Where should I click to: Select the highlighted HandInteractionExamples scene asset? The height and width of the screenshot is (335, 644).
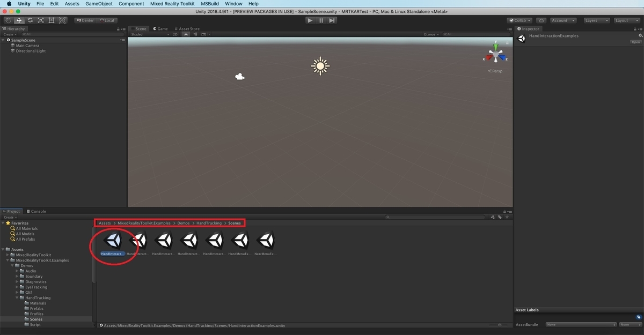coord(113,244)
